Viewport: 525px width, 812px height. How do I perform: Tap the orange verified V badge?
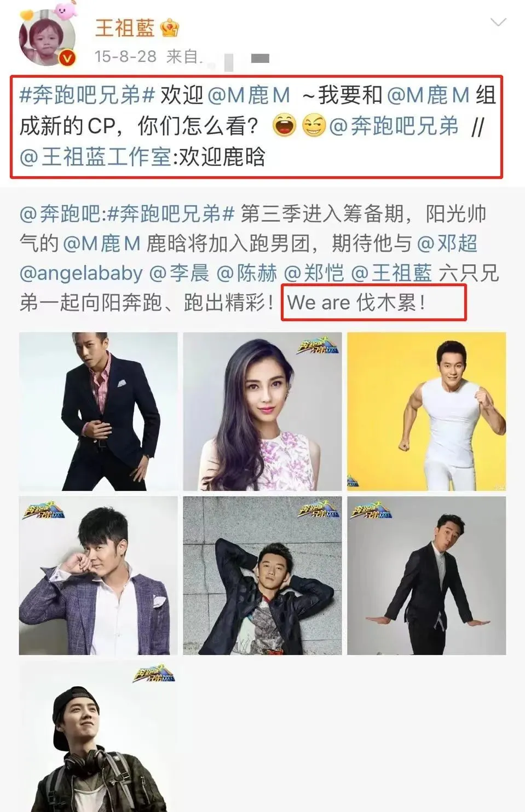(67, 58)
